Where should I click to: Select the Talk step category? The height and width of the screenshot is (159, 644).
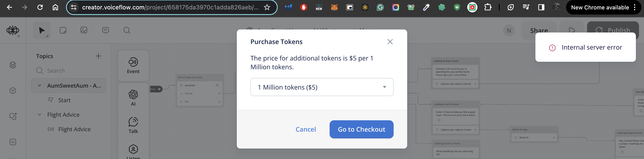click(133, 125)
